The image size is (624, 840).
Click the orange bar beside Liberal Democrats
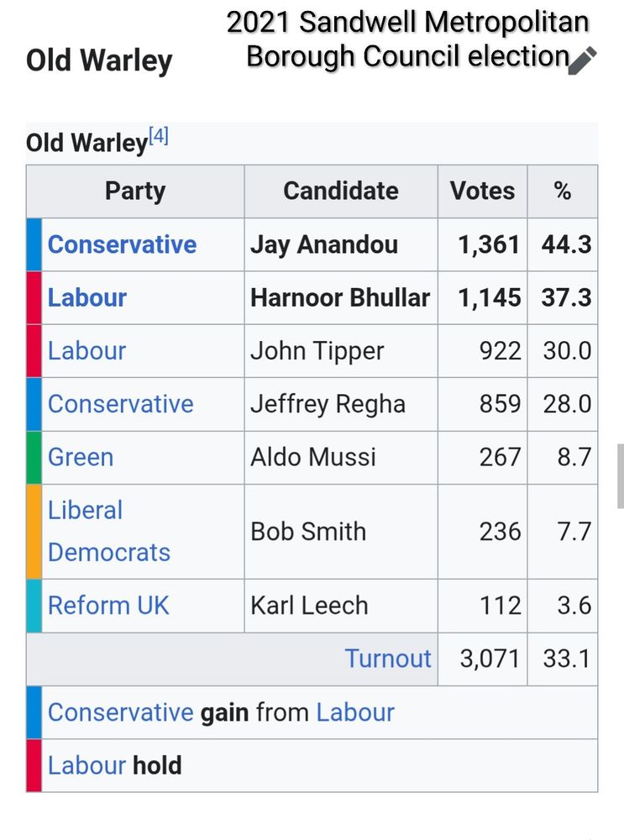coord(34,531)
